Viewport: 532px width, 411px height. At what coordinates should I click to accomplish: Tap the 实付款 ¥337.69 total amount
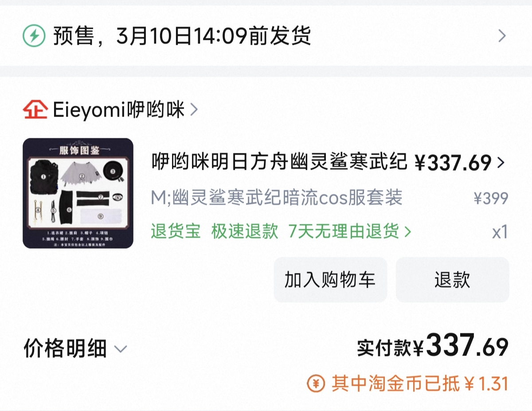433,346
